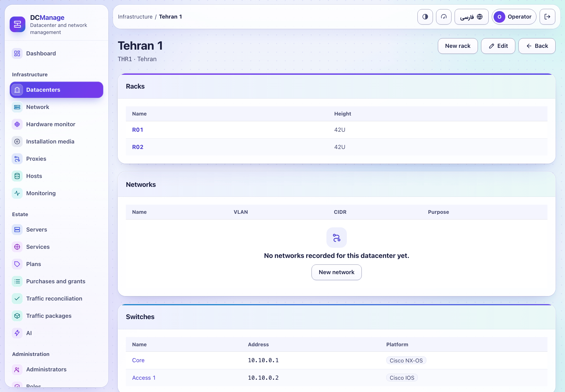Click the gauge icon in top bar
The height and width of the screenshot is (392, 565).
pos(444,17)
